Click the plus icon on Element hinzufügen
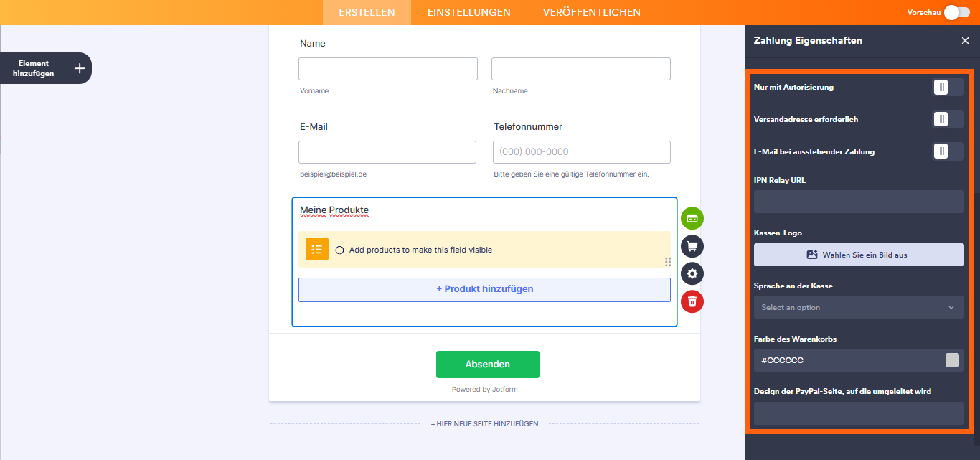Viewport: 980px width, 460px height. 80,68
